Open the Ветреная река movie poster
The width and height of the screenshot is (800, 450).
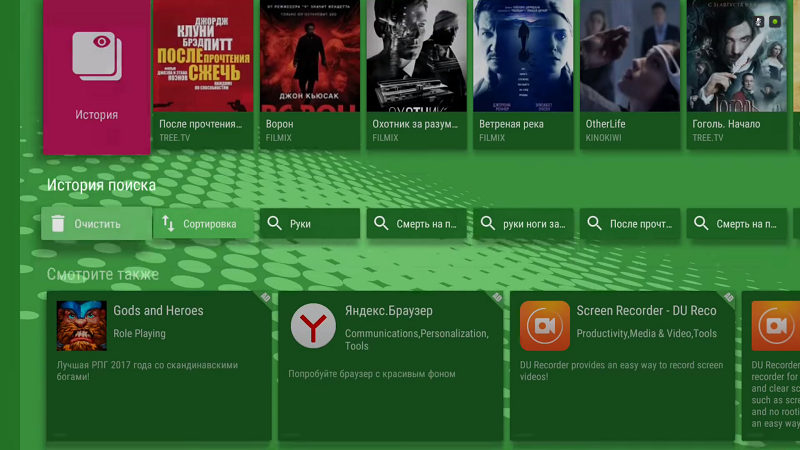pos(523,55)
